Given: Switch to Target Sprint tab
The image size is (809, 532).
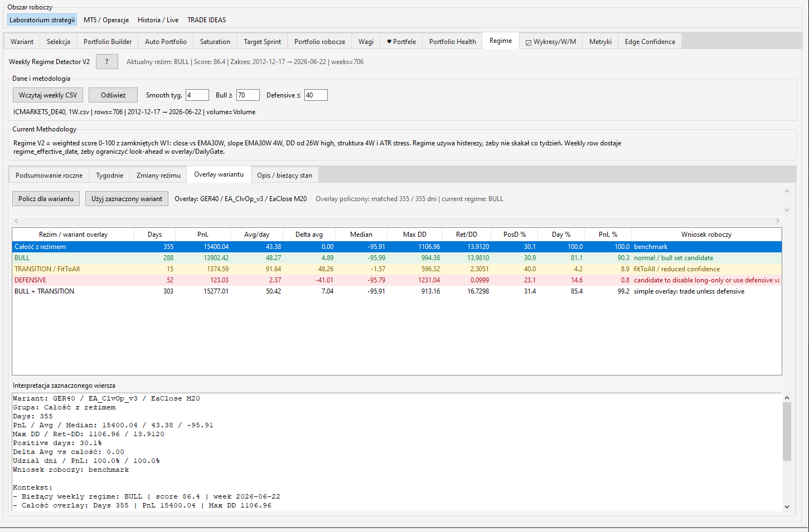Looking at the screenshot, I should point(262,42).
